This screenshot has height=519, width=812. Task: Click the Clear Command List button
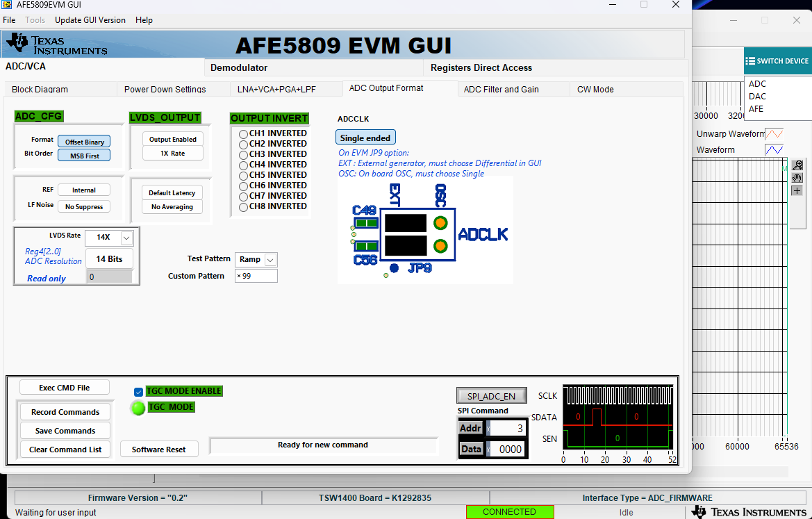(65, 449)
